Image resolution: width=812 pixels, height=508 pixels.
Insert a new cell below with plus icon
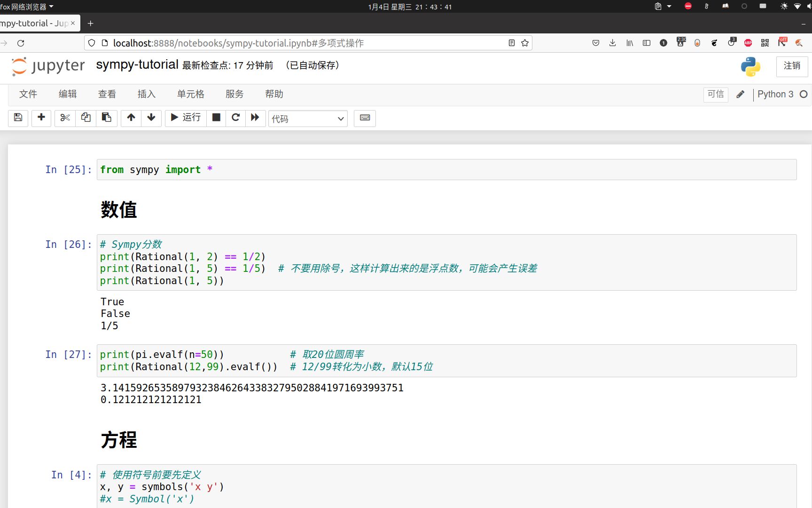(41, 118)
